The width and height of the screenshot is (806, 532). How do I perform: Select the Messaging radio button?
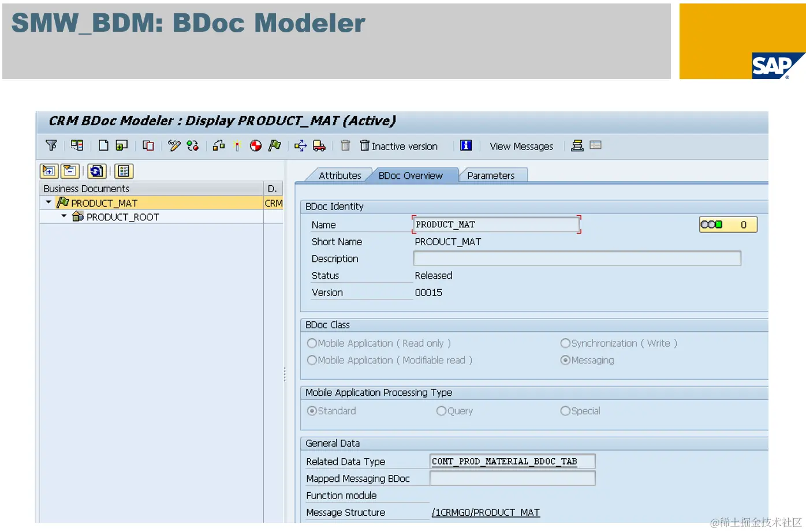[x=565, y=360]
